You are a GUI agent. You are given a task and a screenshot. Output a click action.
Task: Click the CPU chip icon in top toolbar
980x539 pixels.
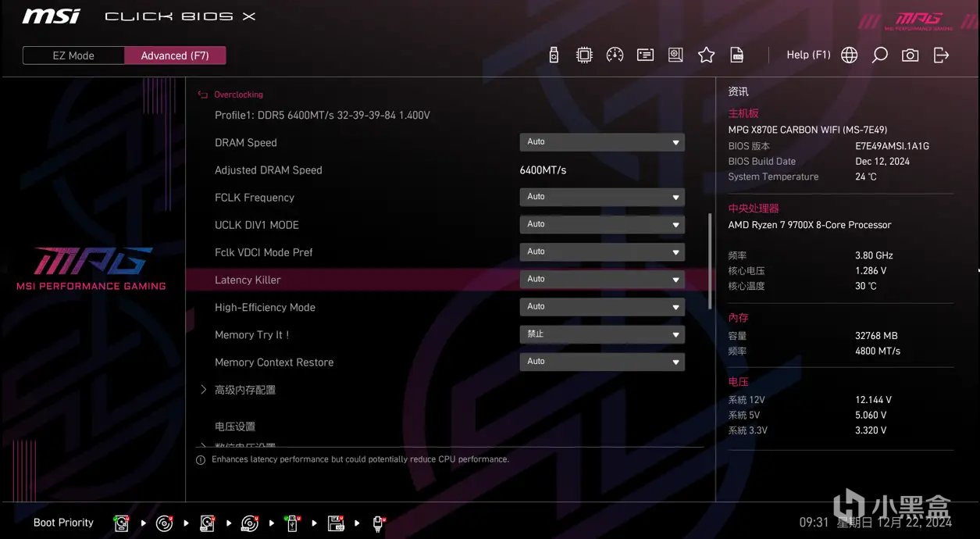pos(584,55)
